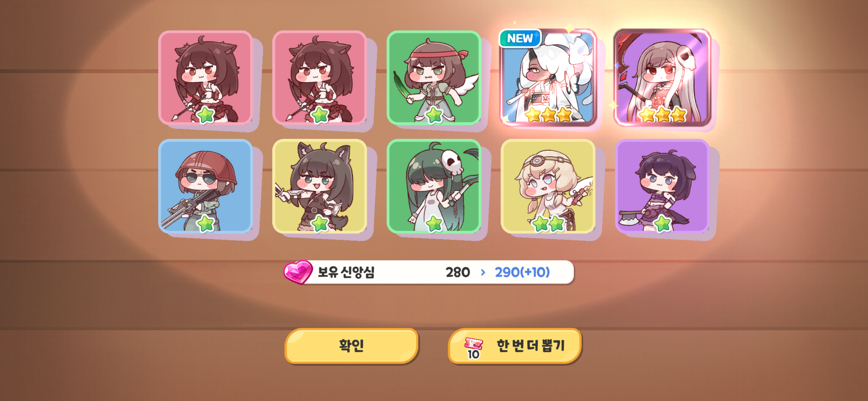Tap the purple axe-wielding girl card
The image size is (868, 401).
click(662, 186)
